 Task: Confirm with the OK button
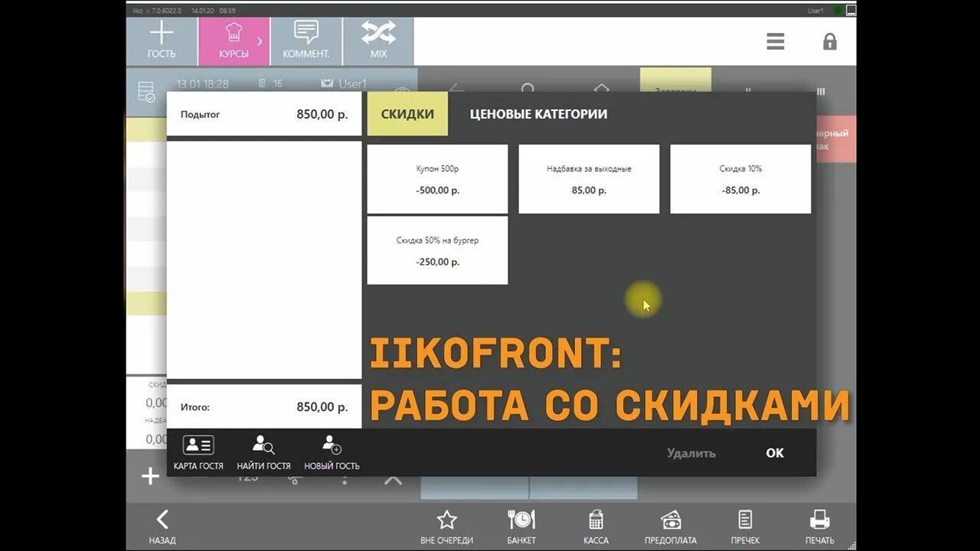tap(775, 453)
